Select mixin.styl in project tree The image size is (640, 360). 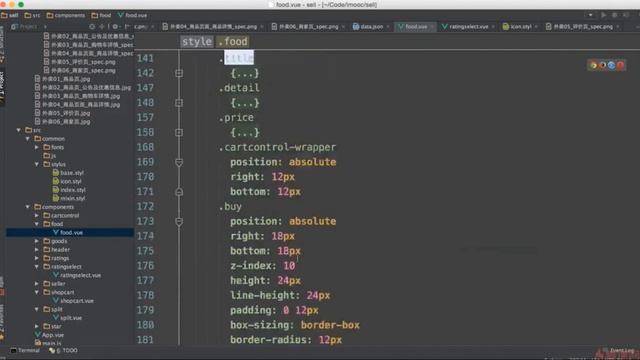tap(69, 199)
